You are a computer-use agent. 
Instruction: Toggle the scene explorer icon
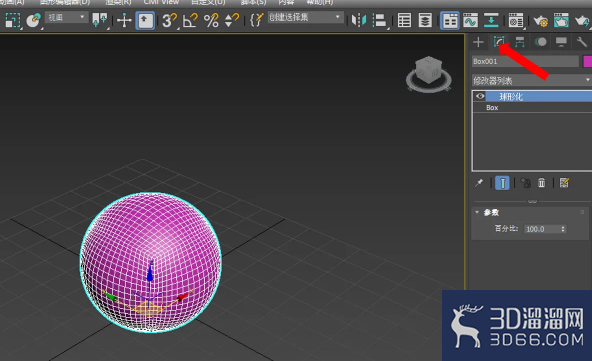click(x=404, y=20)
